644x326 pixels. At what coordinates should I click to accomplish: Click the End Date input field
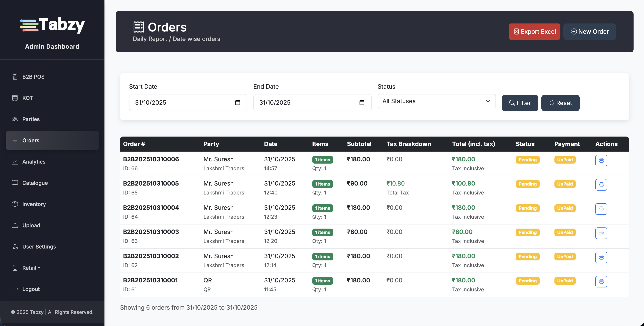pos(300,102)
